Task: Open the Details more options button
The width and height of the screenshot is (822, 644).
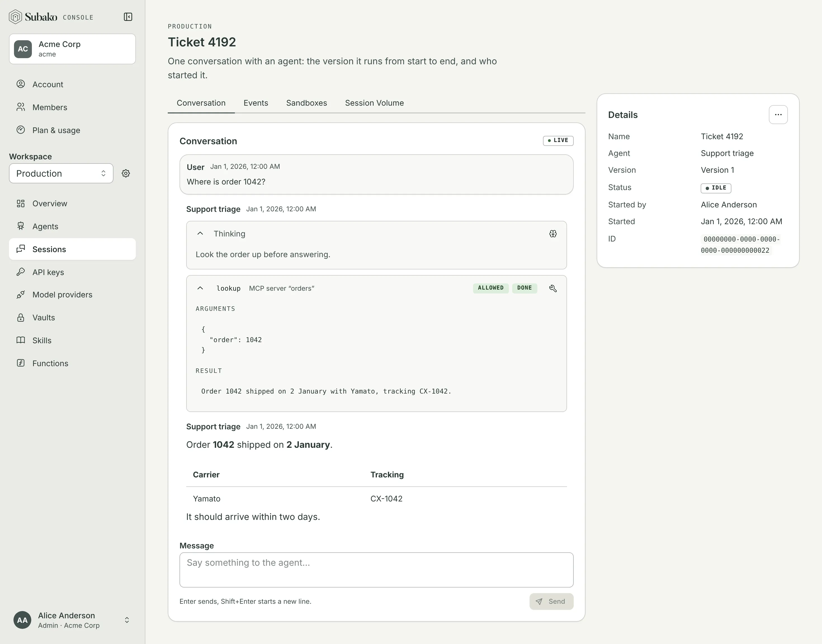Action: [778, 115]
